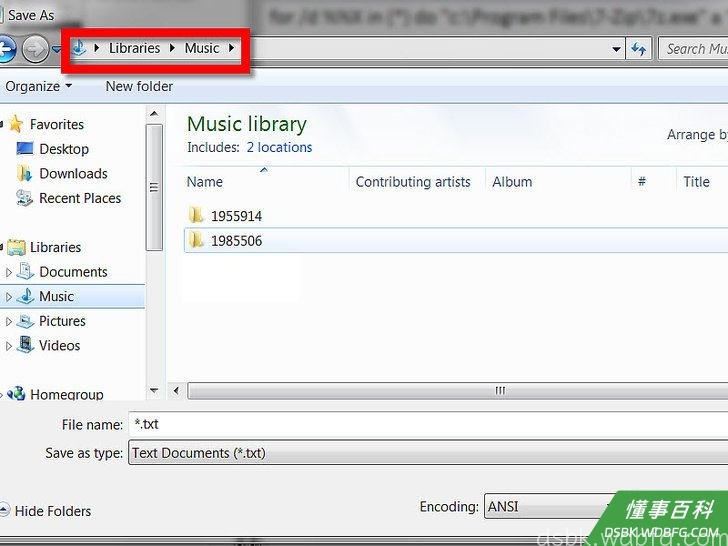Expand the Videos library tree node
Image resolution: width=728 pixels, height=546 pixels.
[x=8, y=346]
